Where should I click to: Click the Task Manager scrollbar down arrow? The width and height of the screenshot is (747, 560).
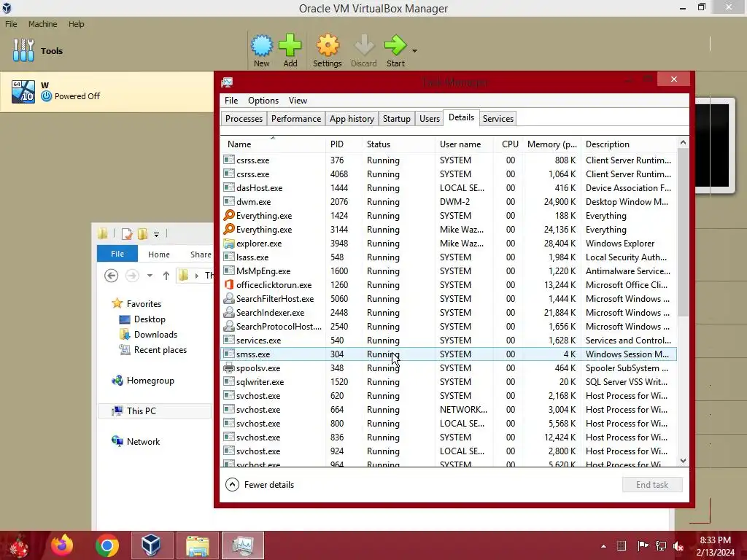click(683, 461)
